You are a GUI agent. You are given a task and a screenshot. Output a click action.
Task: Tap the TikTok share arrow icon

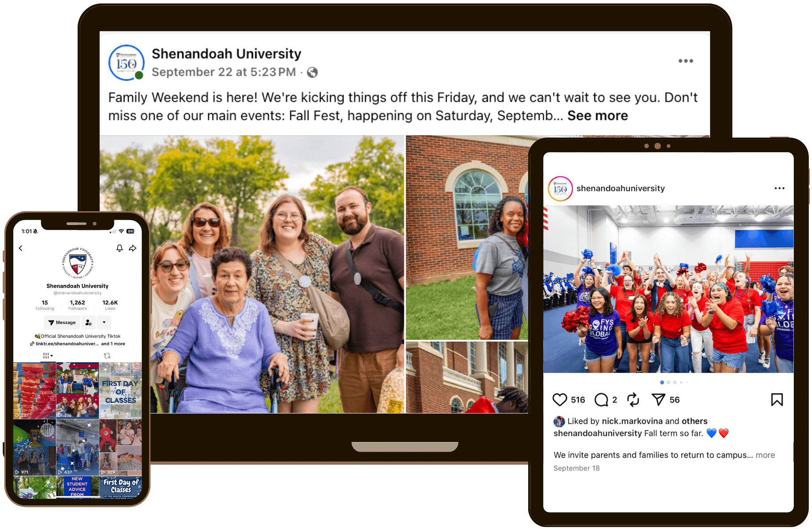click(132, 248)
